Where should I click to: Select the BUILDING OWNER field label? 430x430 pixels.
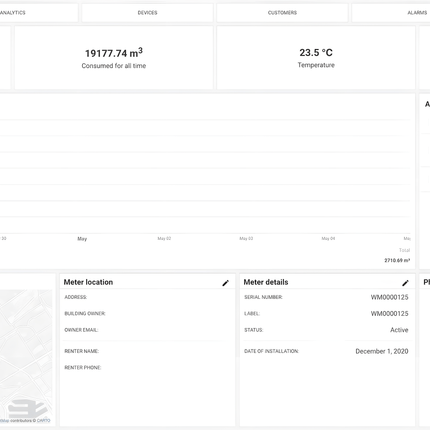tap(85, 313)
